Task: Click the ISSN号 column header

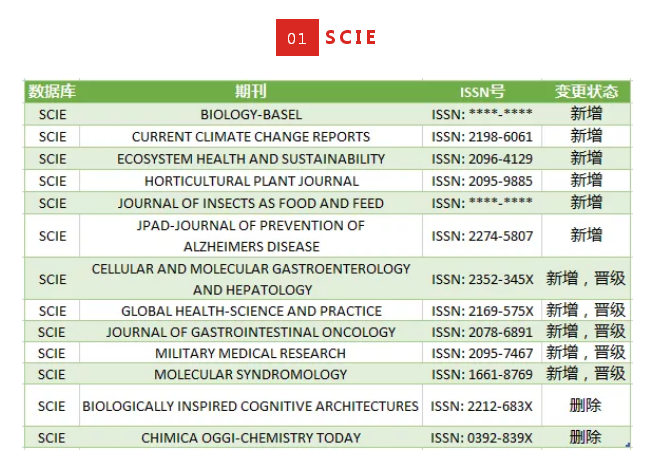Action: (x=482, y=91)
